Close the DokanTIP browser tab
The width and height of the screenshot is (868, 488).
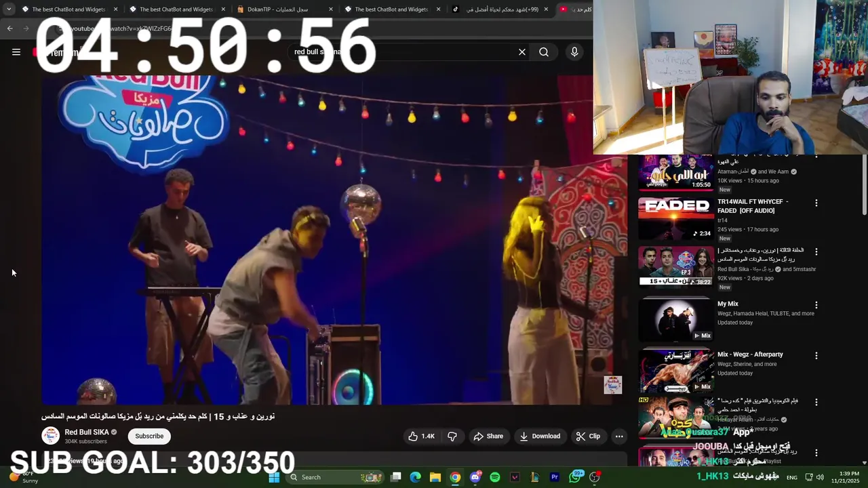[x=331, y=9]
